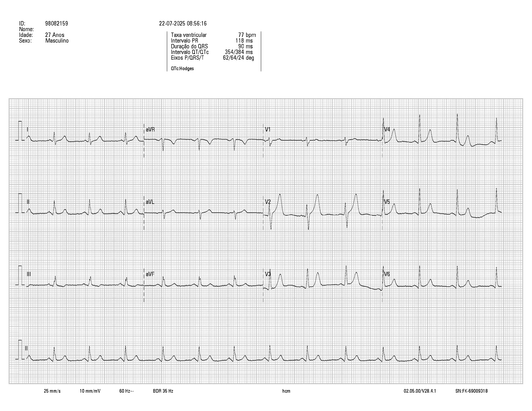This screenshot has height=411, width=532.
Task: Click the lead V4 label
Action: [387, 130]
